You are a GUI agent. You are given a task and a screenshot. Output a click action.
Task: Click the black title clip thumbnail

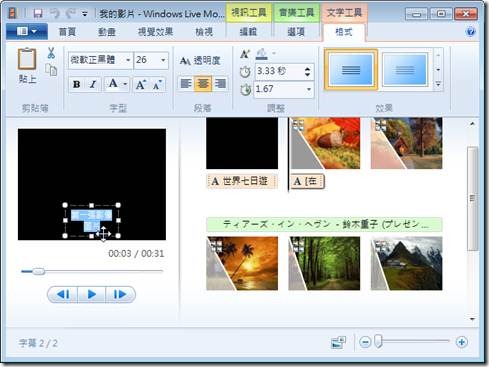(x=242, y=143)
